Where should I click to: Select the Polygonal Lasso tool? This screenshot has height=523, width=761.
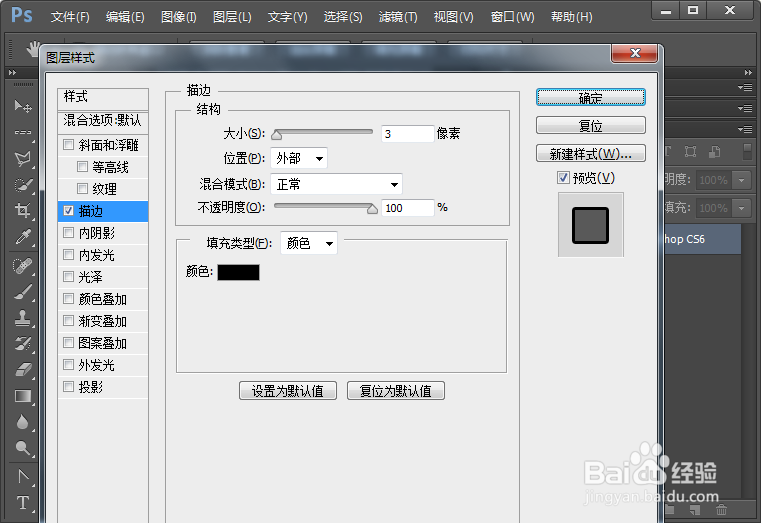pos(22,159)
